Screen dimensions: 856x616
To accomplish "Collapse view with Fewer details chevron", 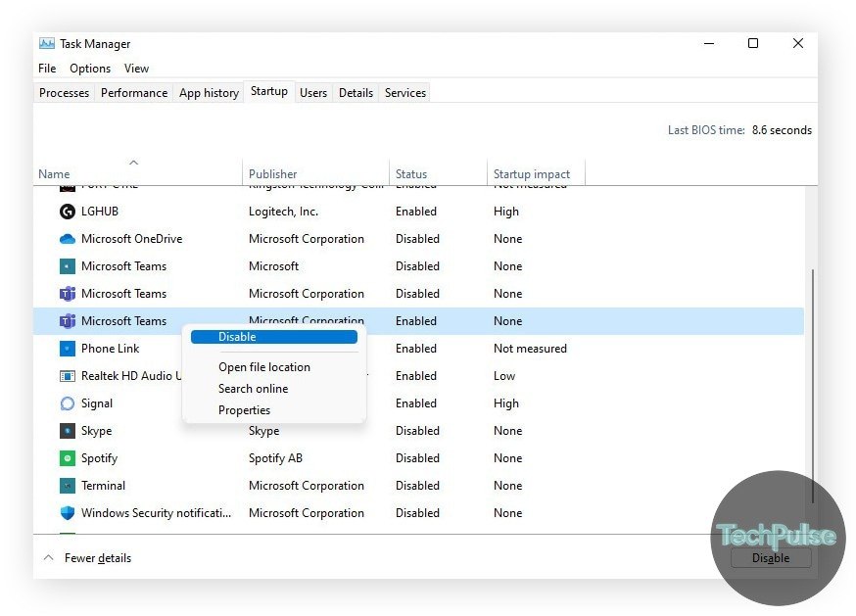I will click(x=49, y=557).
